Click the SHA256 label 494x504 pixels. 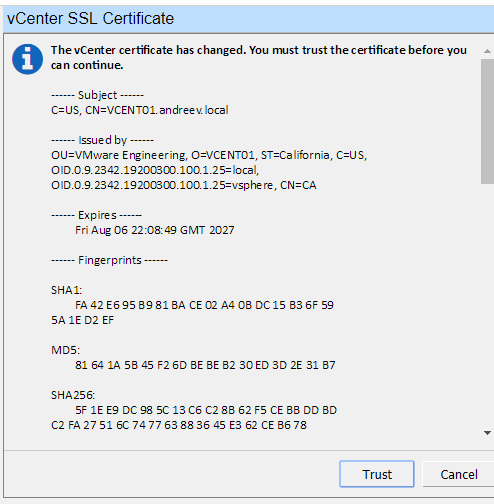tap(73, 395)
